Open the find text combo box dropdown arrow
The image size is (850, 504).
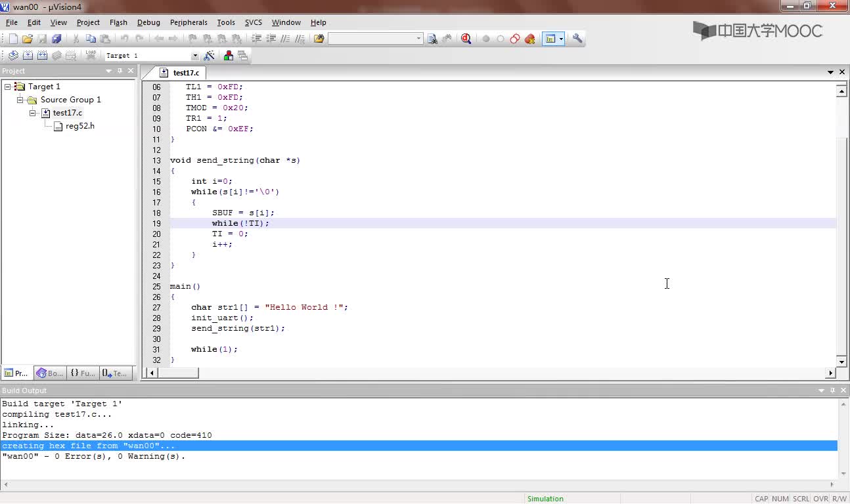pyautogui.click(x=418, y=39)
